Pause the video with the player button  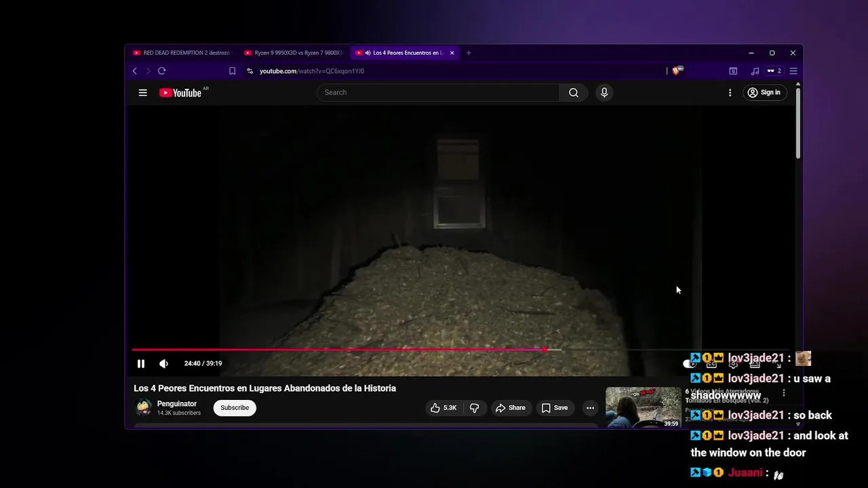[x=141, y=363]
